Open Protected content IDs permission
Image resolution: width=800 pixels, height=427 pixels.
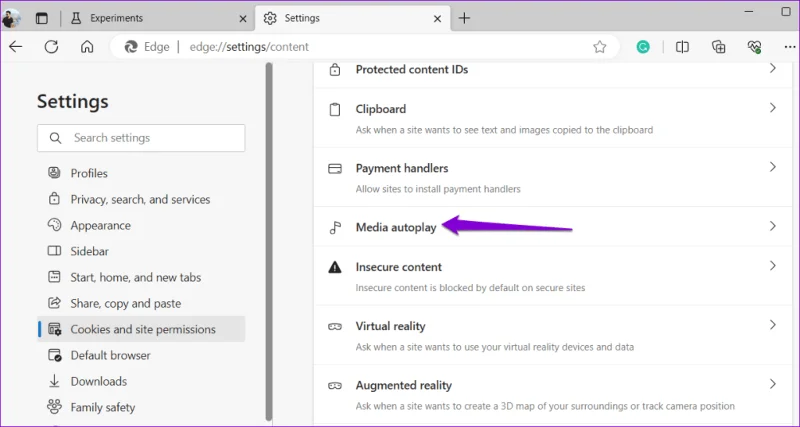point(553,74)
